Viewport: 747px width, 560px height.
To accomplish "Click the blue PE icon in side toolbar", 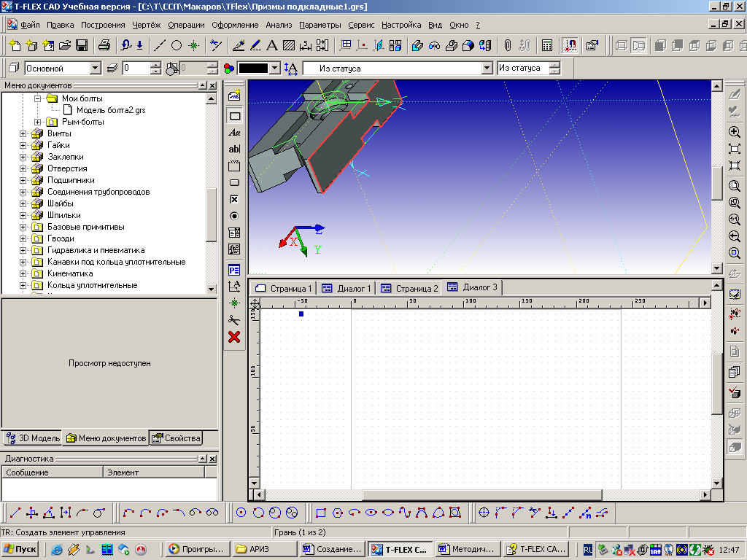I will [234, 270].
